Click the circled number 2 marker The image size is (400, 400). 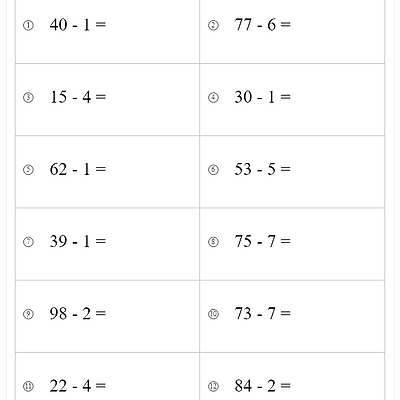click(x=213, y=25)
